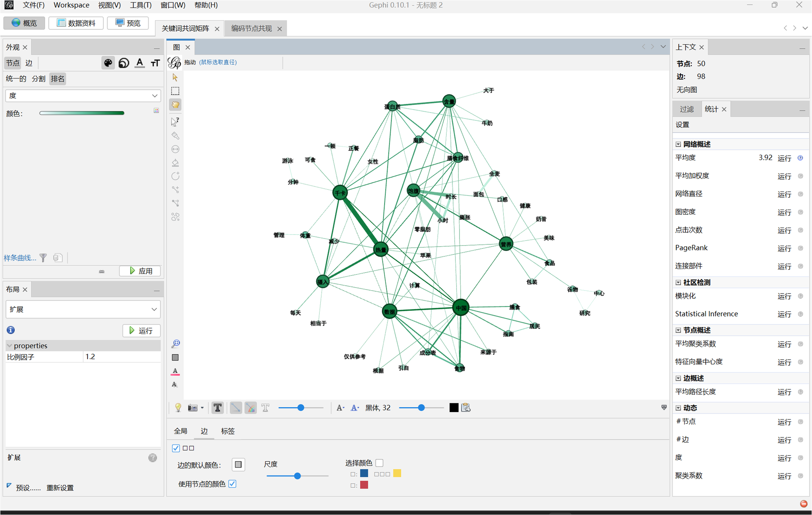Screen dimensions: 812x515
Task: Select the rectangle selection tool
Action: click(x=175, y=91)
